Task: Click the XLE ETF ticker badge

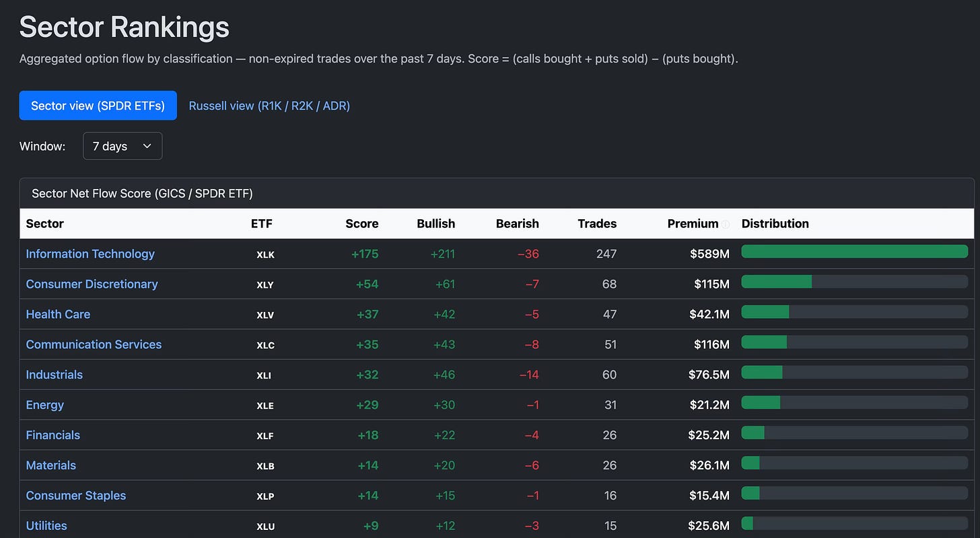Action: [265, 406]
